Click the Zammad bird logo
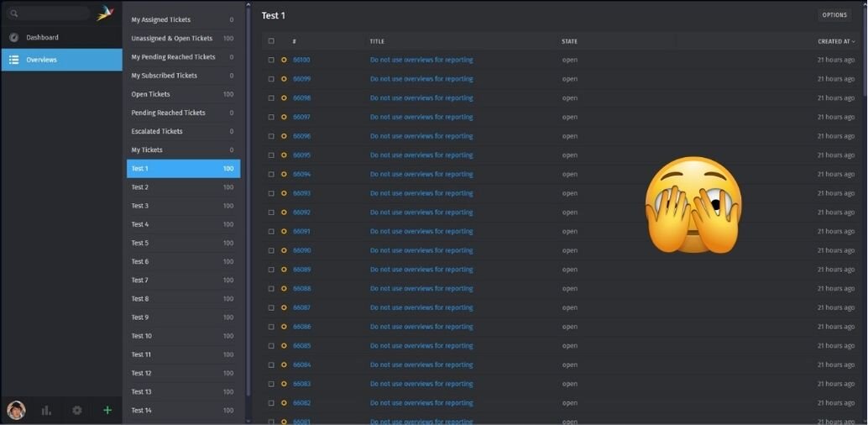 tap(105, 13)
